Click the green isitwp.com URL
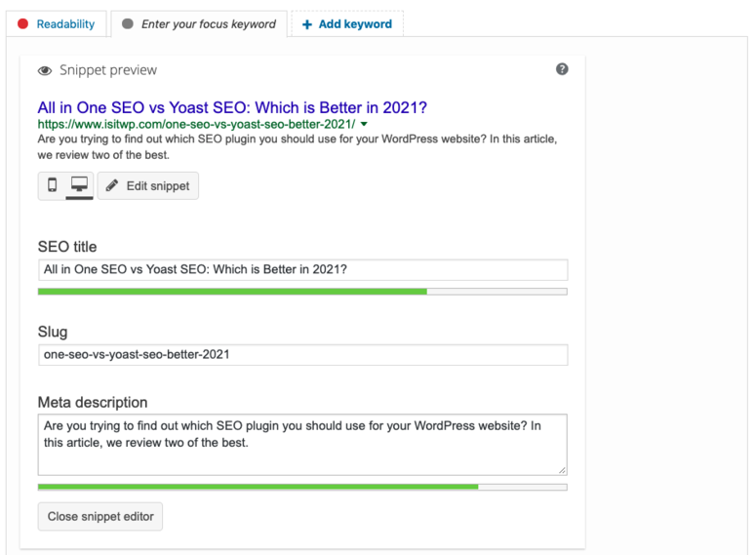Viewport: 756px width, 555px height. click(x=196, y=124)
